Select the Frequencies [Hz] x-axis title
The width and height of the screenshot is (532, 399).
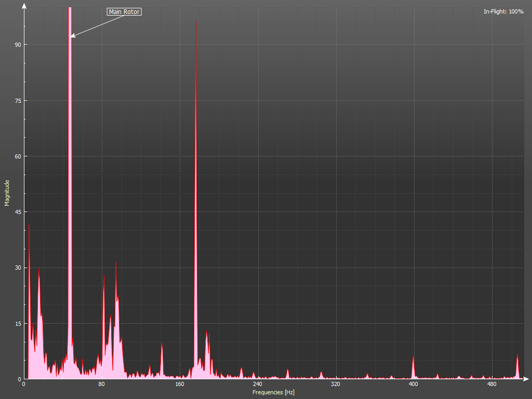coord(273,392)
